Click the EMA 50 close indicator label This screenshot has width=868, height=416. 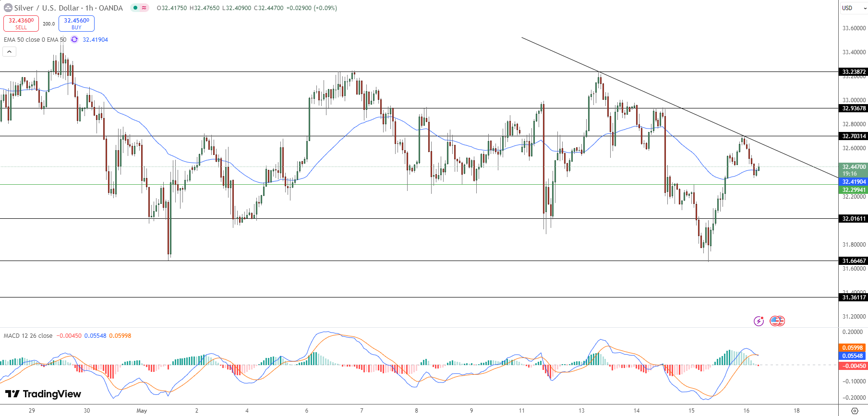tap(35, 39)
